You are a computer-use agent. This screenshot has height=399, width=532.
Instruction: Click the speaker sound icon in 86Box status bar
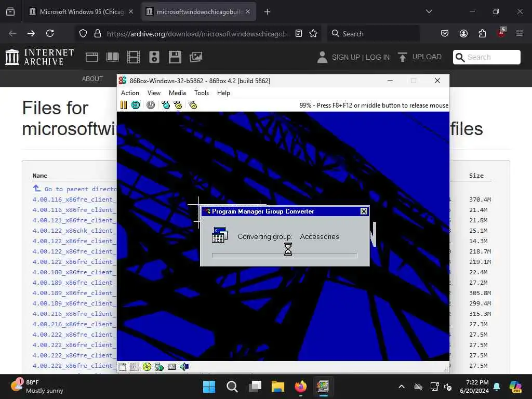[184, 367]
